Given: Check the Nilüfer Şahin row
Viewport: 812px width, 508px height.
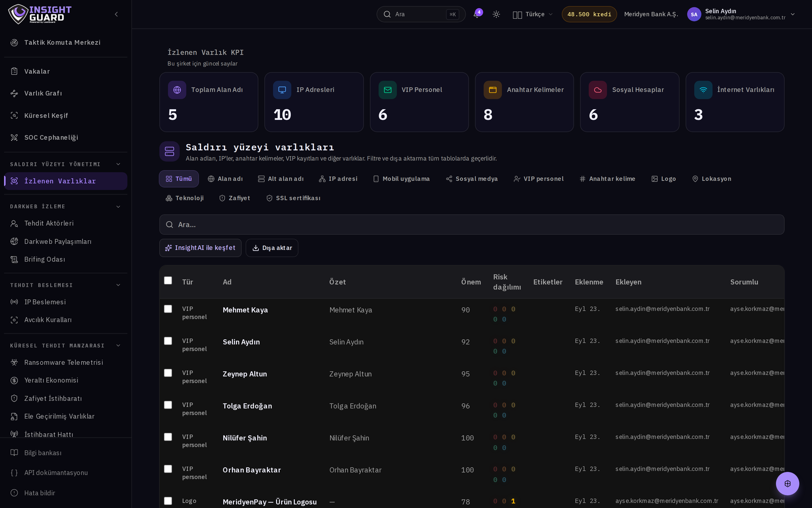Looking at the screenshot, I should [168, 437].
